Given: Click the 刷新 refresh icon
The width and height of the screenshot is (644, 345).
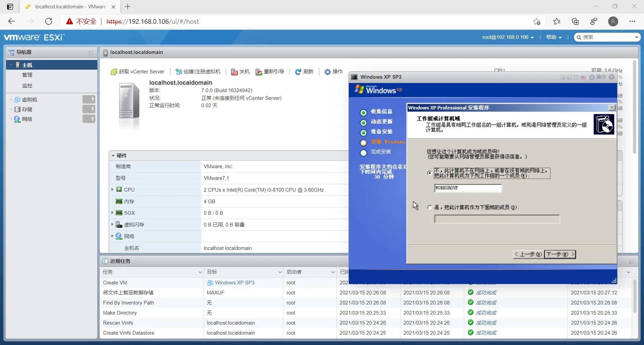Looking at the screenshot, I should pyautogui.click(x=298, y=72).
